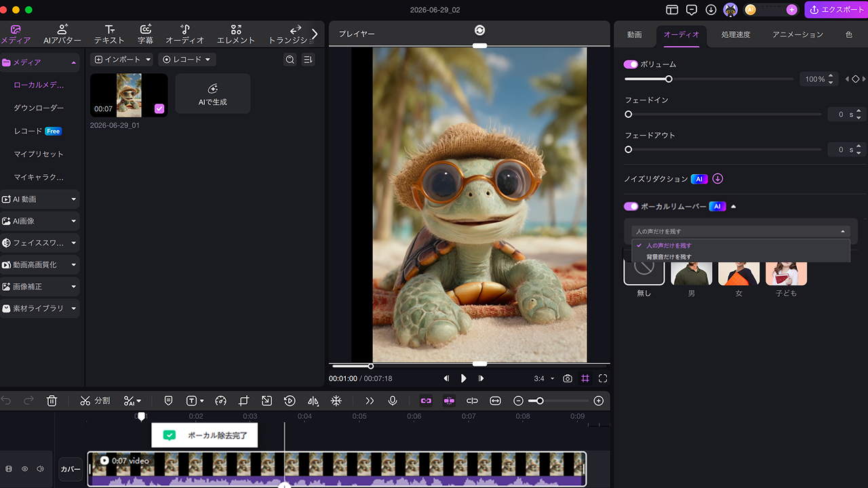The width and height of the screenshot is (868, 488).
Task: Open the speedometer speed tool
Action: (220, 401)
